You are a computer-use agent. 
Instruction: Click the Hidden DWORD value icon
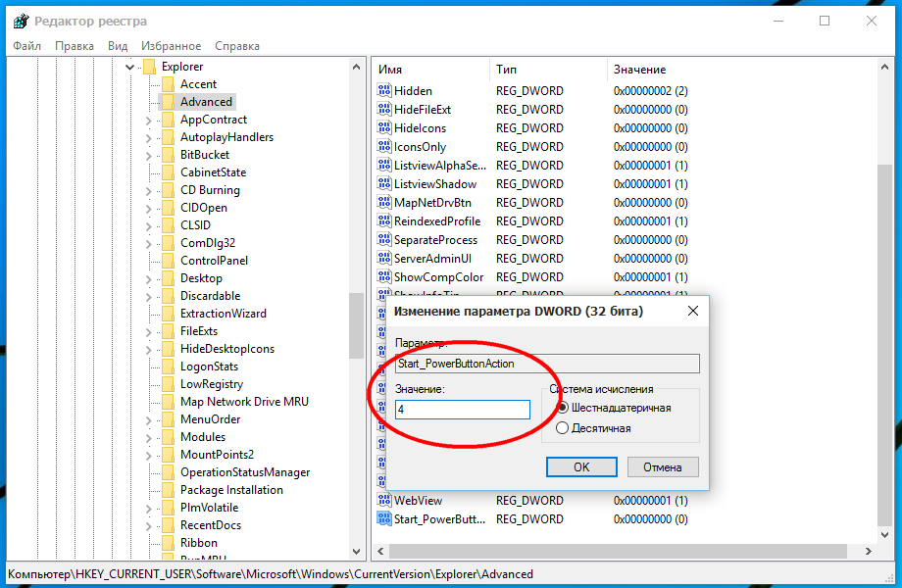[x=384, y=91]
